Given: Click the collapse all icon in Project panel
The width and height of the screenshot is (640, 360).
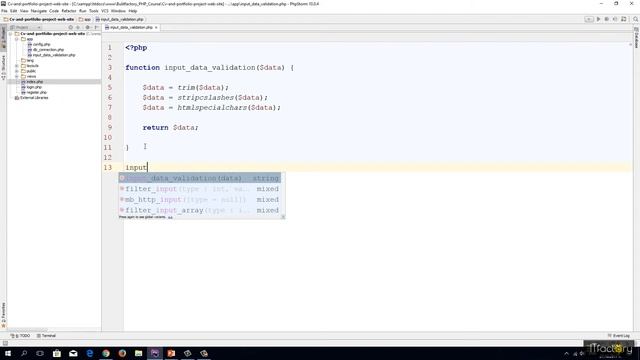Looking at the screenshot, I should pos(78,27).
